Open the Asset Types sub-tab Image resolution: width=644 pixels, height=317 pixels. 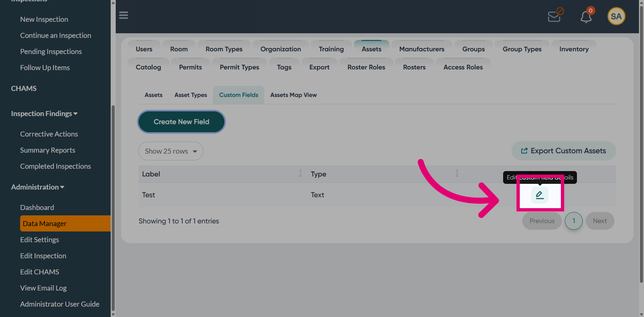(191, 95)
